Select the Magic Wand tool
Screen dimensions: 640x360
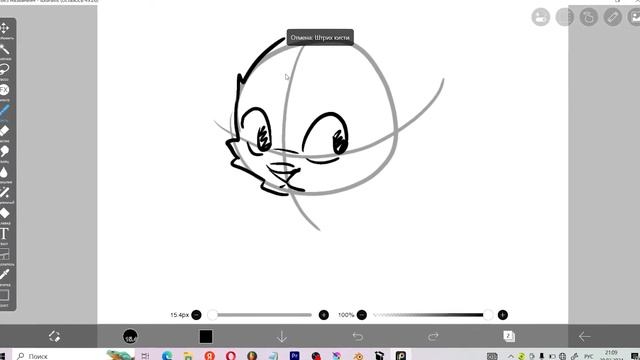tap(4, 50)
